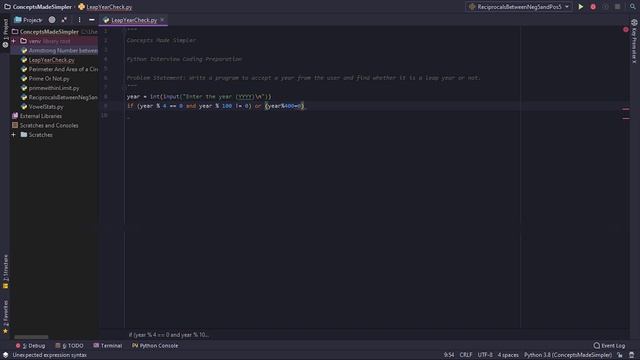Open the Key Promoter X side panel
Screen dimensions: 640x360
click(634, 42)
